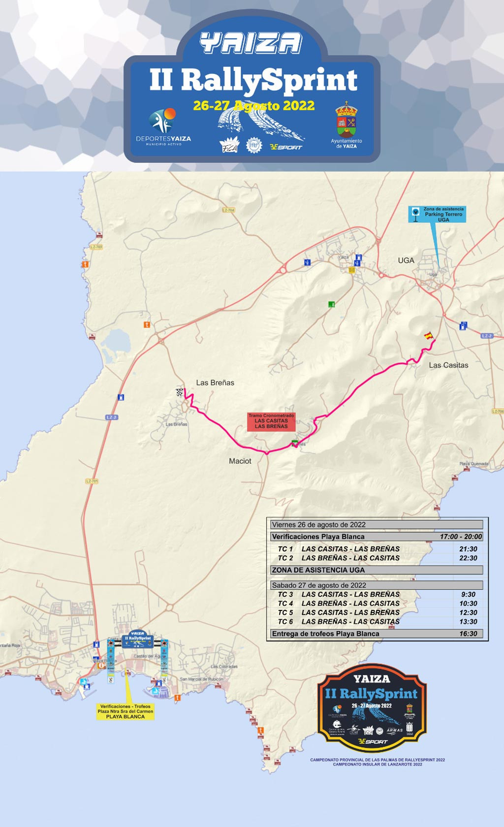Click 'Viernes 26 de agosto de 2022' schedule header
Viewport: 504px width, 827px height.
point(377,525)
